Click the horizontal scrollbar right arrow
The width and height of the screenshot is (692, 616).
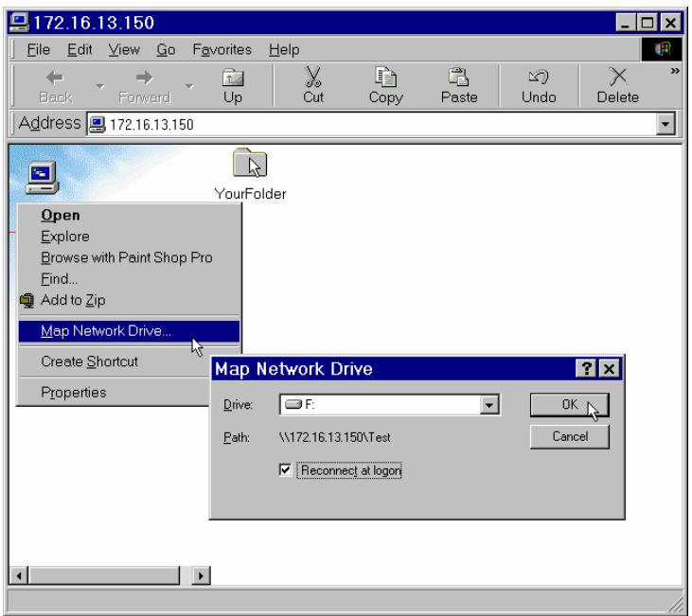coord(201,575)
